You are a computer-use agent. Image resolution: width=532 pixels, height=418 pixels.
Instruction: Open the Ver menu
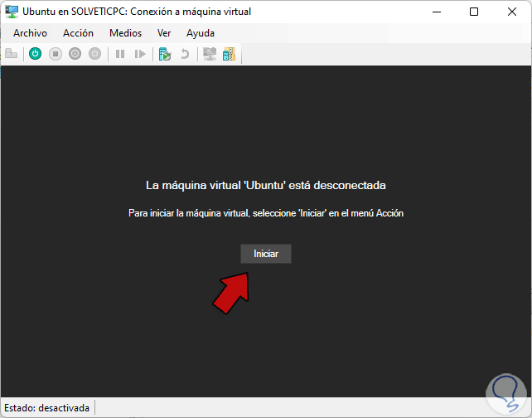pos(164,33)
